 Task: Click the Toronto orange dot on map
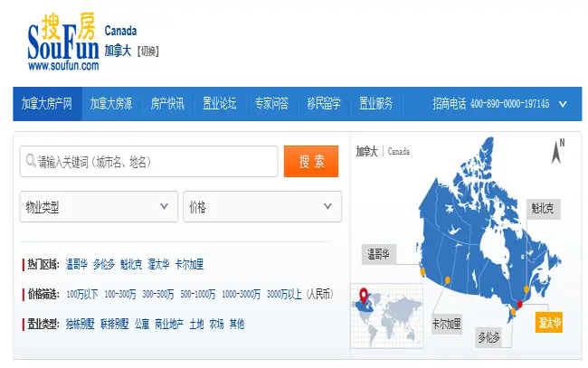[514, 312]
